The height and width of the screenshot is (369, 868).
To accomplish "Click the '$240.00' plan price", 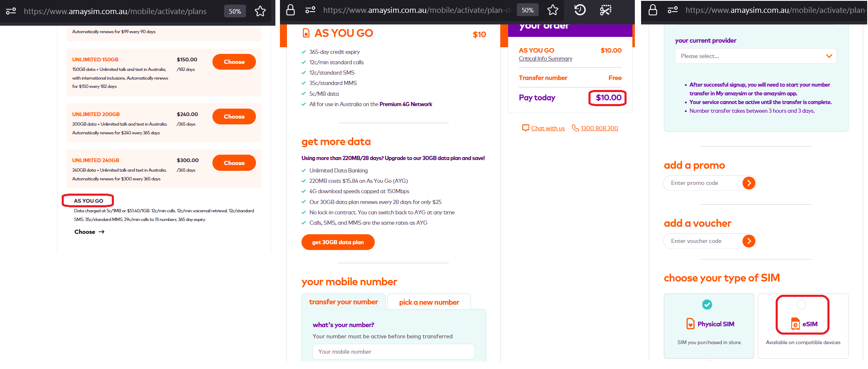I will point(188,114).
